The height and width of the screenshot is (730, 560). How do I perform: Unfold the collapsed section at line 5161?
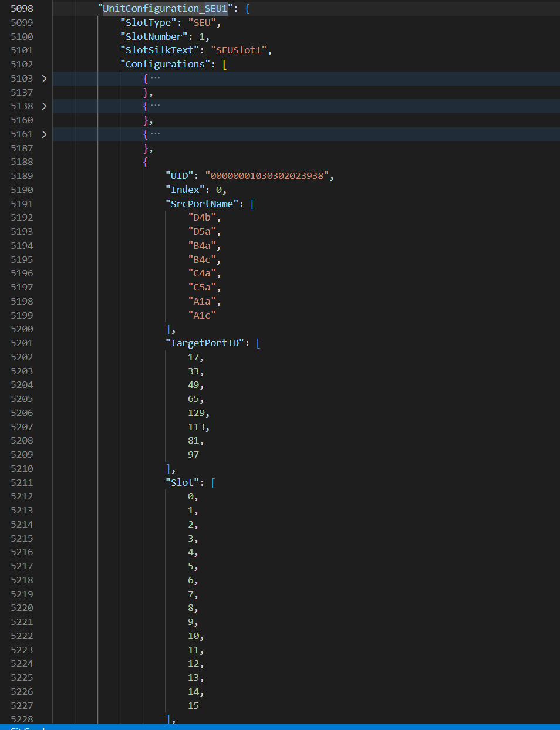pos(44,134)
